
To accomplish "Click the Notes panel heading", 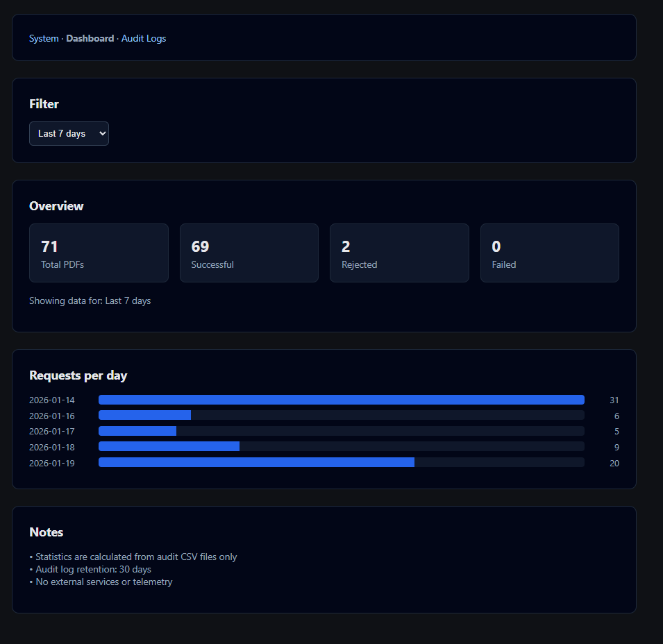I will coord(46,532).
